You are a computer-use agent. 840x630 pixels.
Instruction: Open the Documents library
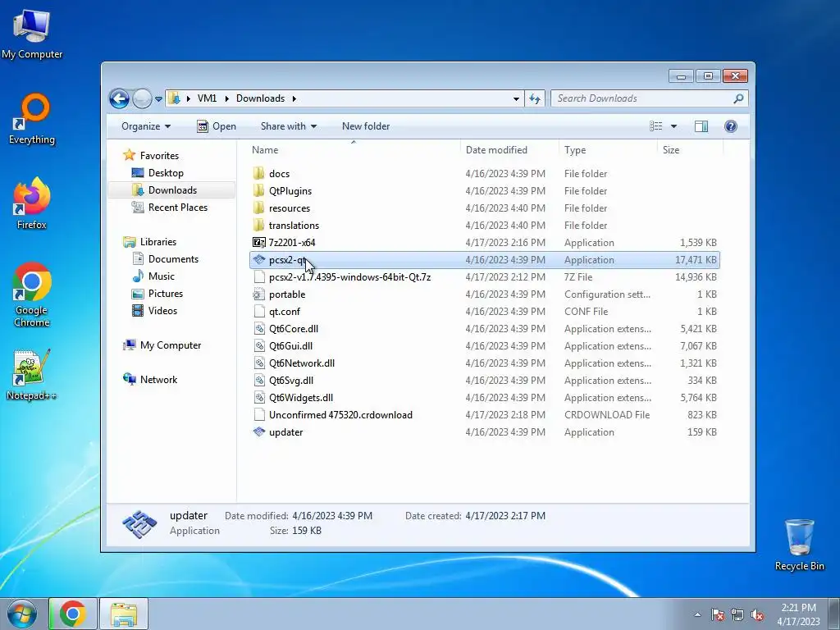click(173, 258)
